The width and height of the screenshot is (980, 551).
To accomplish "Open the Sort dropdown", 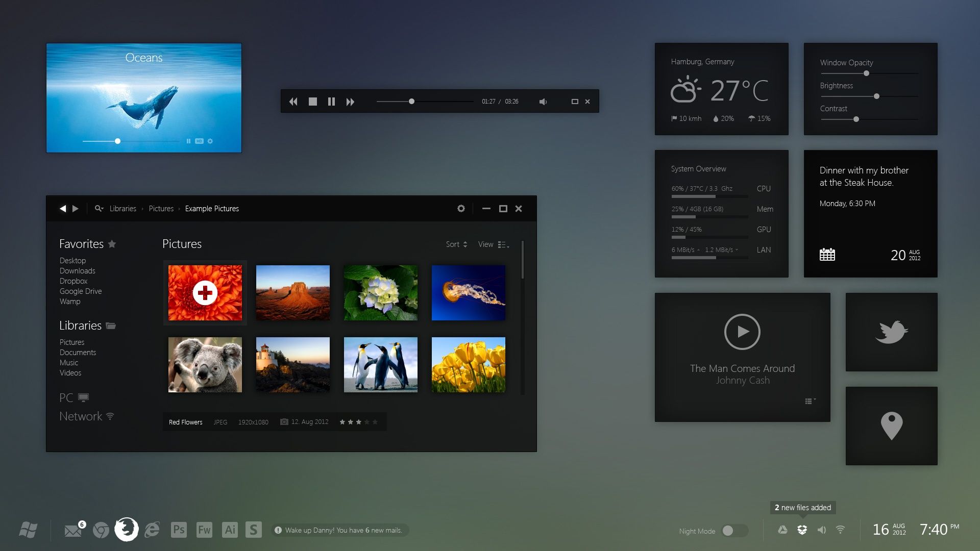I will coord(456,244).
